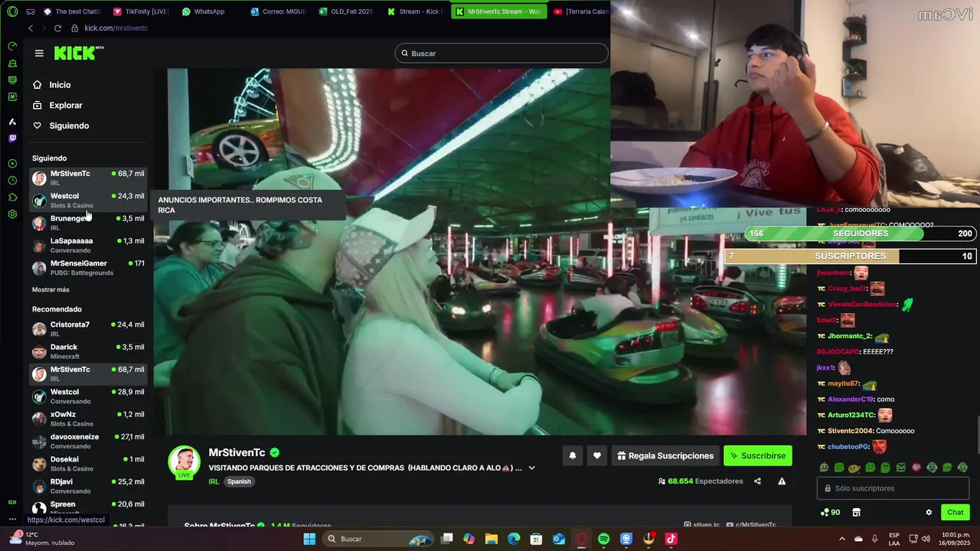
Task: Click the taskbar Buscar search box
Action: [378, 539]
